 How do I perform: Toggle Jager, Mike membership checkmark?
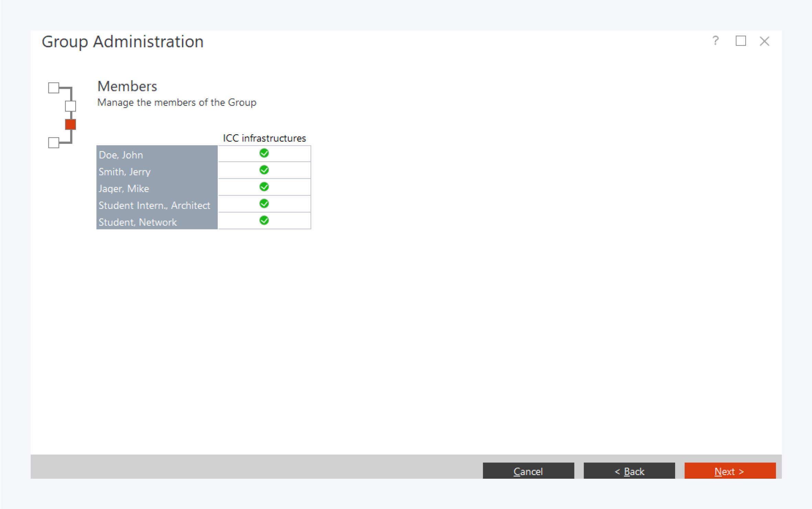(264, 187)
